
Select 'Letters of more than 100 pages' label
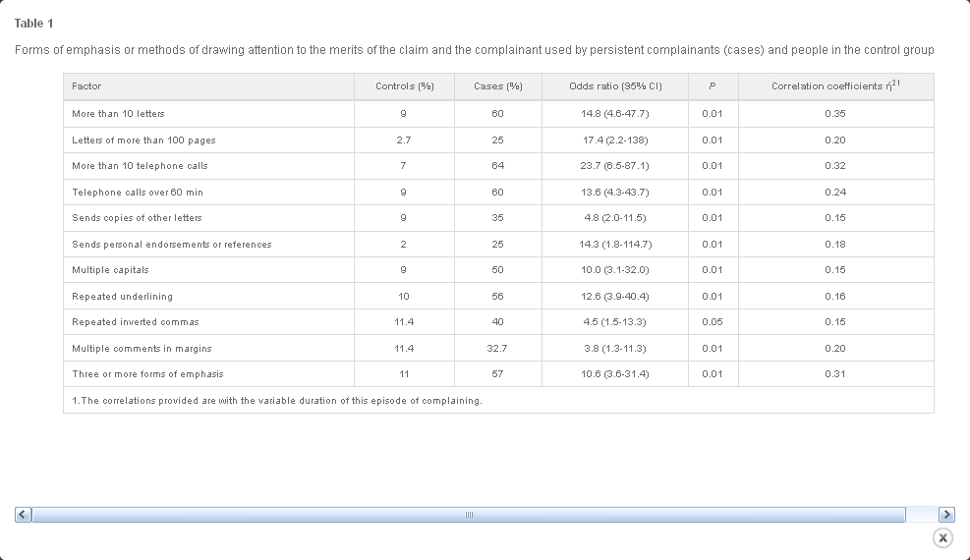[143, 140]
